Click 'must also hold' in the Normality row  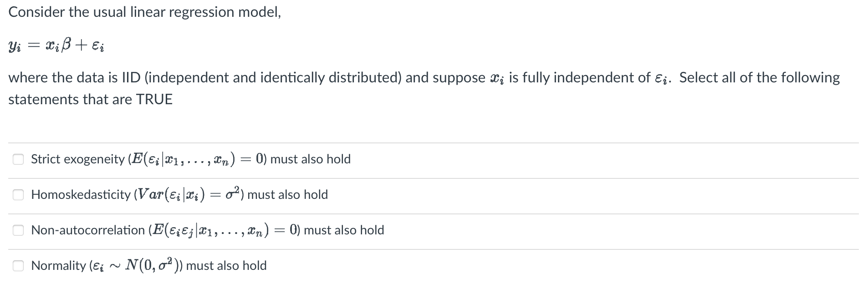point(227,266)
